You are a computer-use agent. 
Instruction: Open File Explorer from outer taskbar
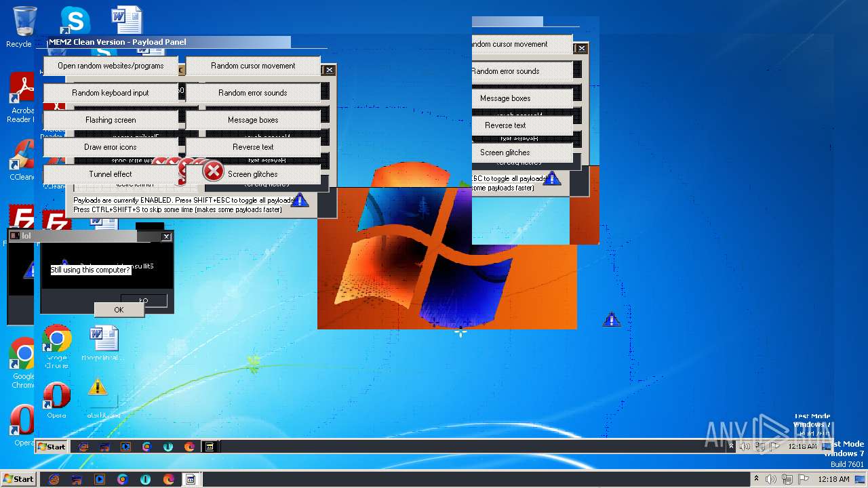77,479
